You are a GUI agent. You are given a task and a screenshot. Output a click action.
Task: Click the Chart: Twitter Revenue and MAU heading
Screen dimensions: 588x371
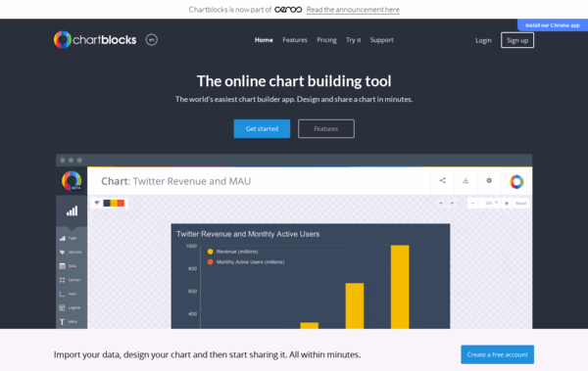tap(175, 181)
